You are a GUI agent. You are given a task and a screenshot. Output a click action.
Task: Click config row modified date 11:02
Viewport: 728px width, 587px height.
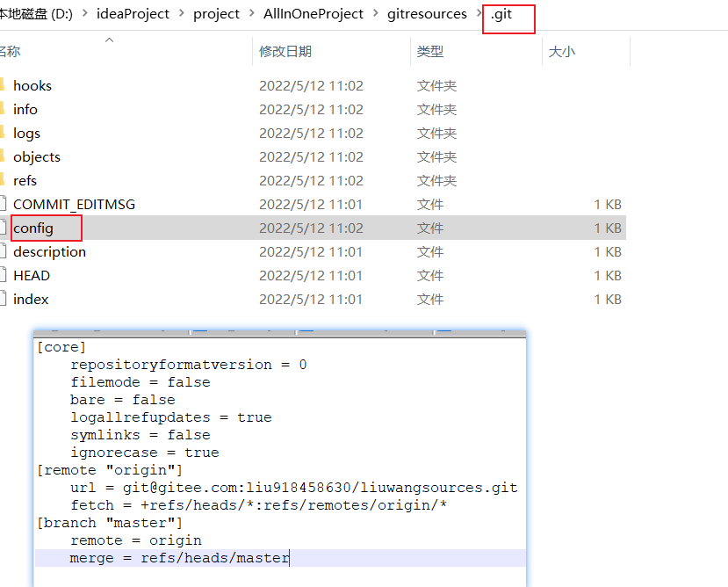(311, 228)
